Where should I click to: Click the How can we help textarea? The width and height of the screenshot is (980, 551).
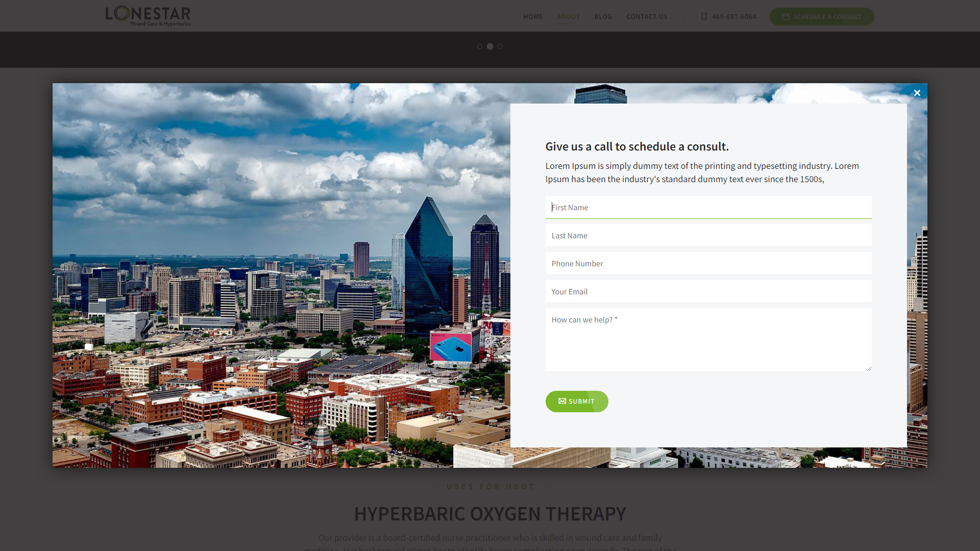[708, 339]
